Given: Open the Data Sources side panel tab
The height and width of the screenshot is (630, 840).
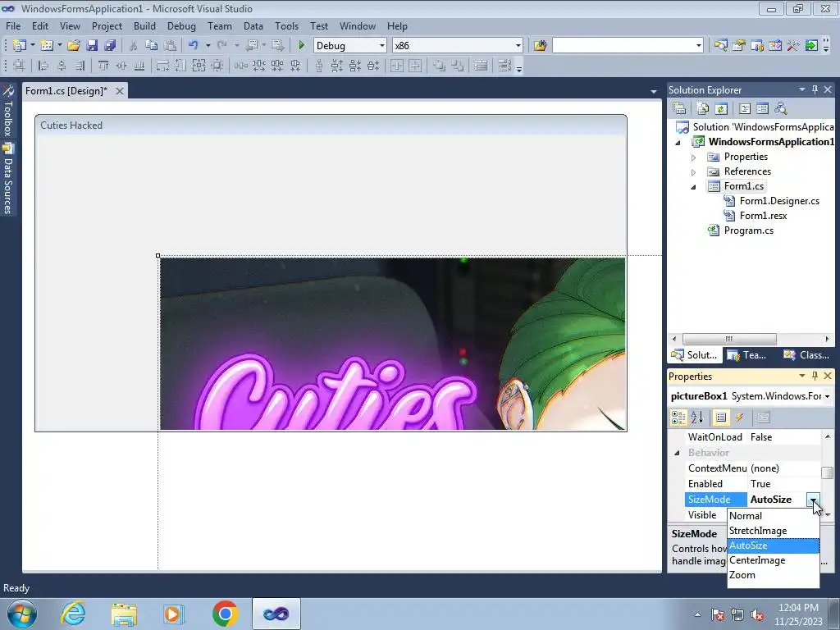Looking at the screenshot, I should pyautogui.click(x=8, y=179).
